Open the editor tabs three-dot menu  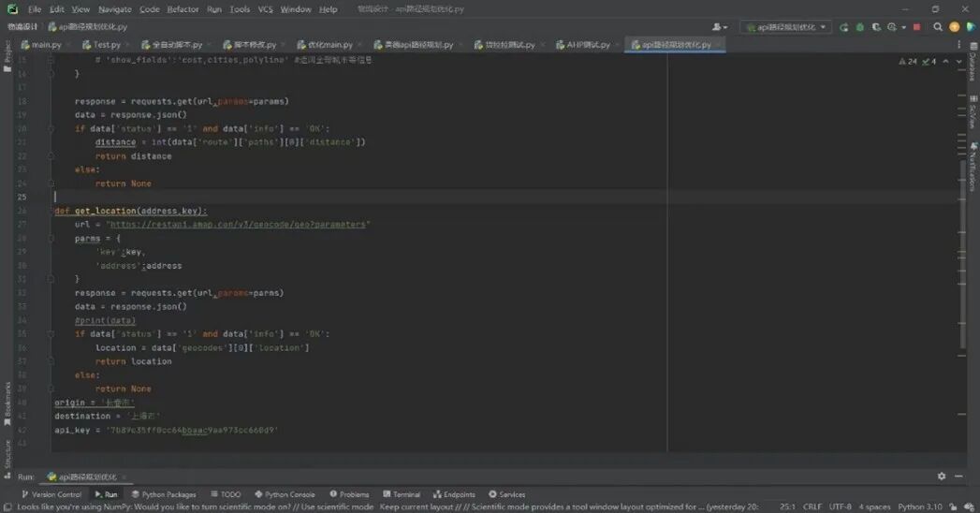pos(959,45)
